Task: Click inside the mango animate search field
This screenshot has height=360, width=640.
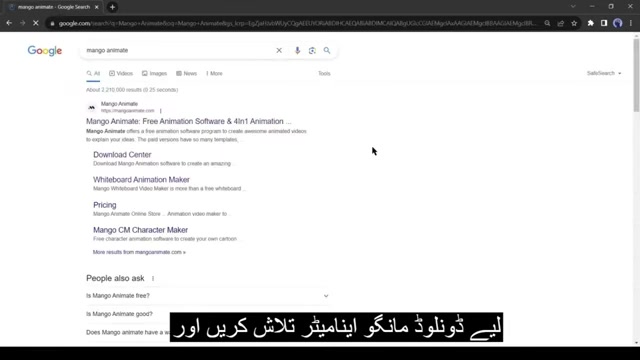Action: click(x=178, y=50)
